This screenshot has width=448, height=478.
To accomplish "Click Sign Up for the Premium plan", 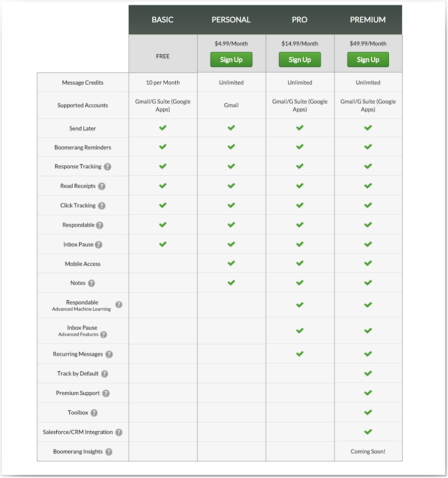I will 368,59.
